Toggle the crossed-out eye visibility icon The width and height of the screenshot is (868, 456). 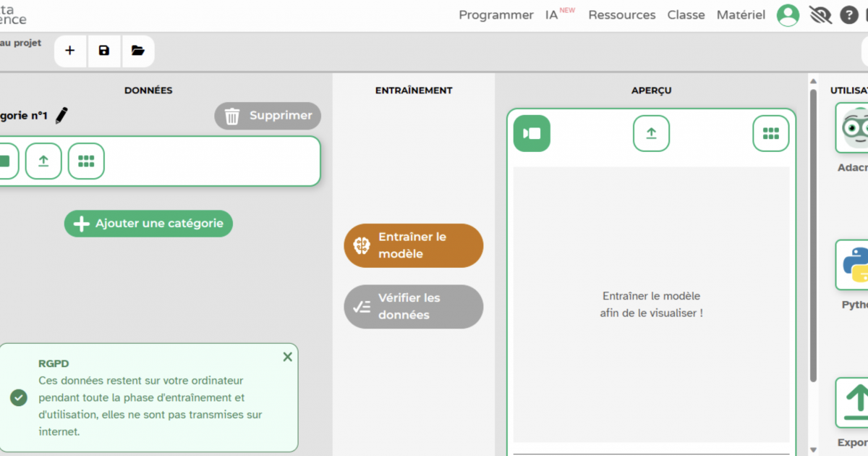(820, 15)
